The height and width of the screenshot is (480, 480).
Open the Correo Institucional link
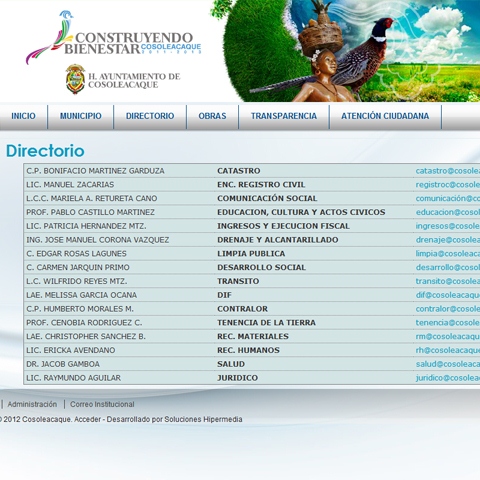pos(102,404)
